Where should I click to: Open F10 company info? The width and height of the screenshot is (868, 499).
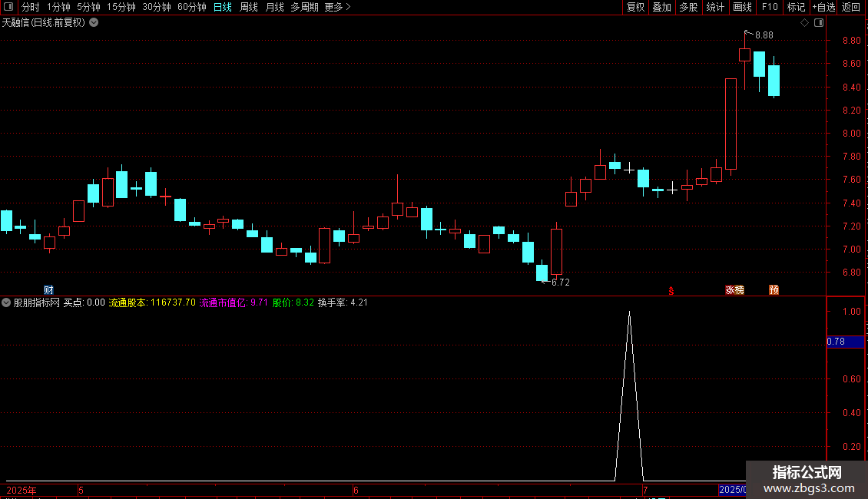pyautogui.click(x=770, y=7)
